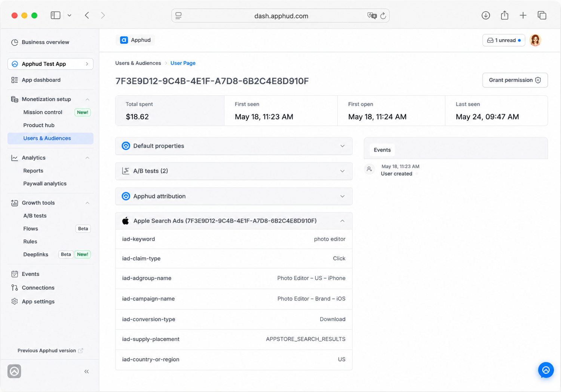This screenshot has width=561, height=392.
Task: Open a new tab with plus icon
Action: (x=523, y=15)
